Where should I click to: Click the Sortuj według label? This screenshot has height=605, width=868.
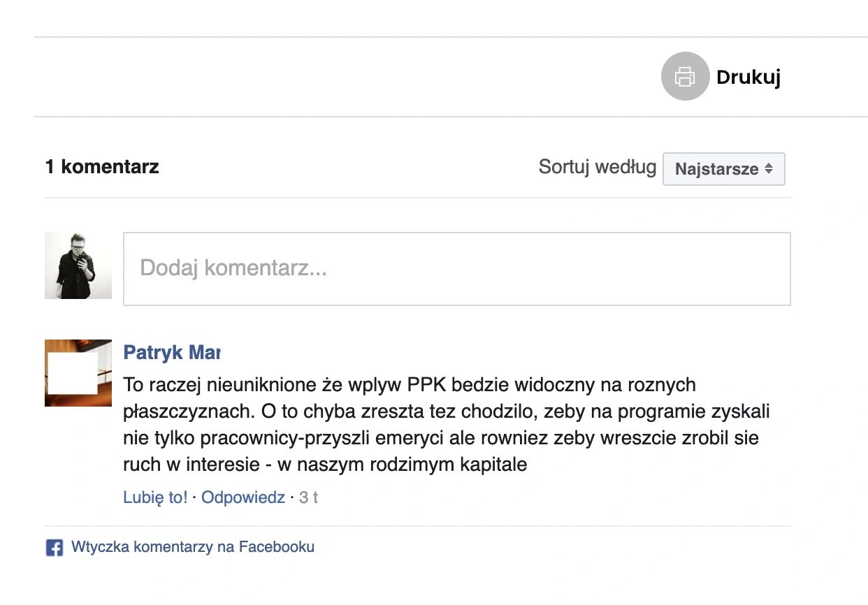click(597, 168)
